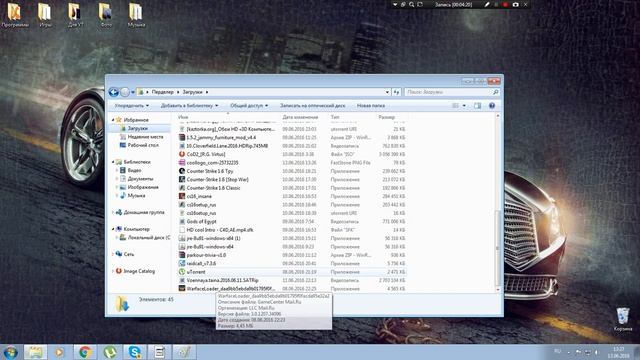640x360 pixels.
Task: Select the CoD2_[R.G. Virtus] file icon
Action: pos(182,154)
